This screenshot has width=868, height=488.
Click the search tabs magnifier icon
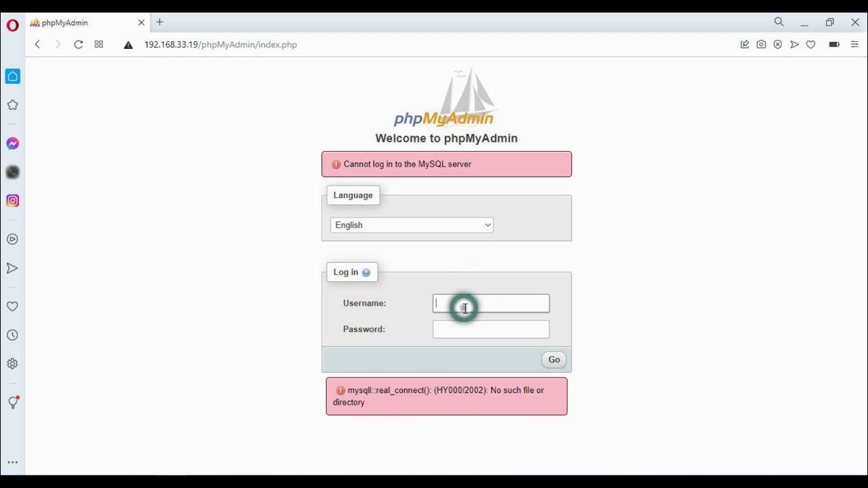pyautogui.click(x=779, y=22)
